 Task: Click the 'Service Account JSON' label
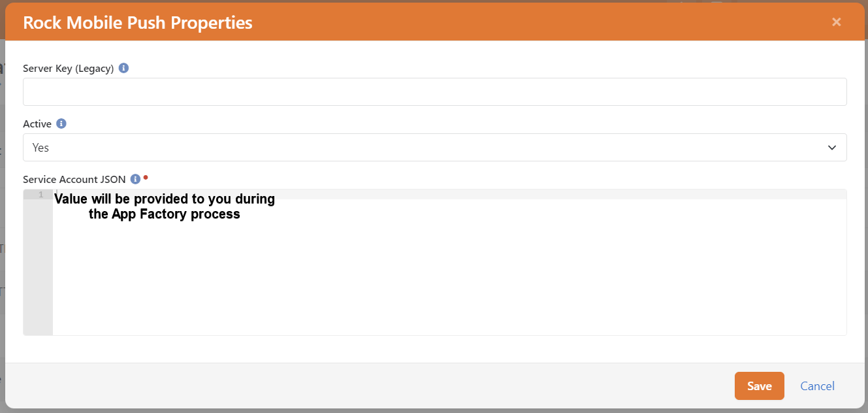[74, 179]
